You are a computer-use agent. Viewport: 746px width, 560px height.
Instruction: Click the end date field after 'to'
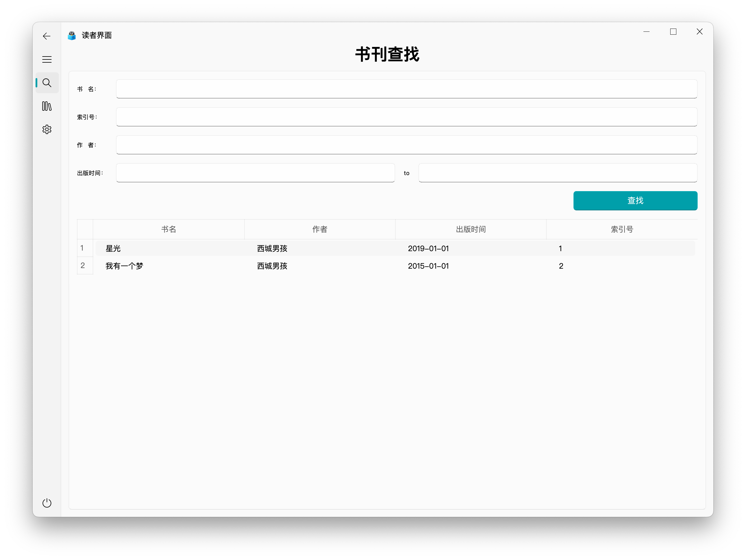click(x=557, y=173)
